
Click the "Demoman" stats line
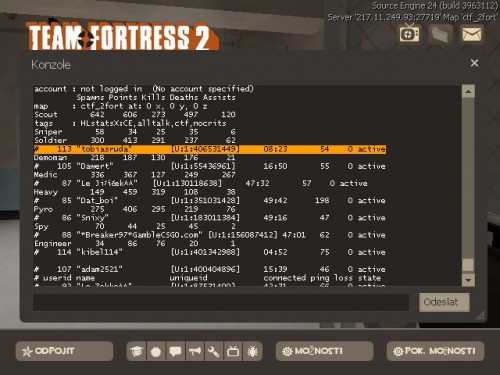click(135, 157)
